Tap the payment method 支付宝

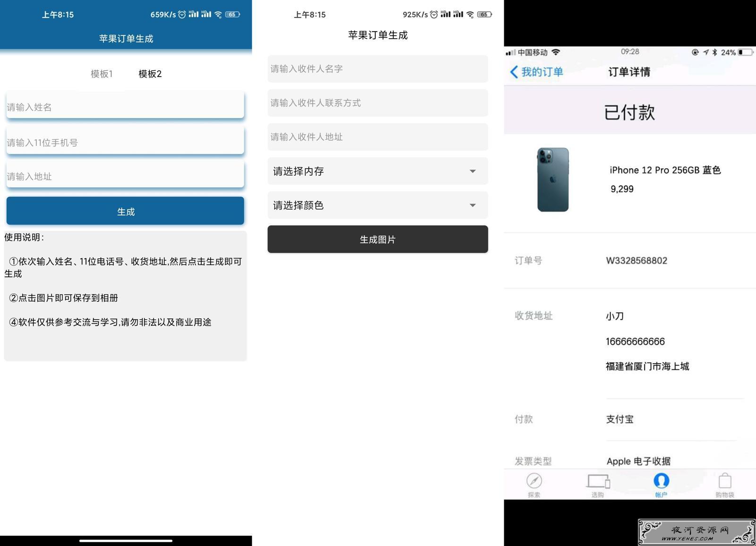click(619, 419)
